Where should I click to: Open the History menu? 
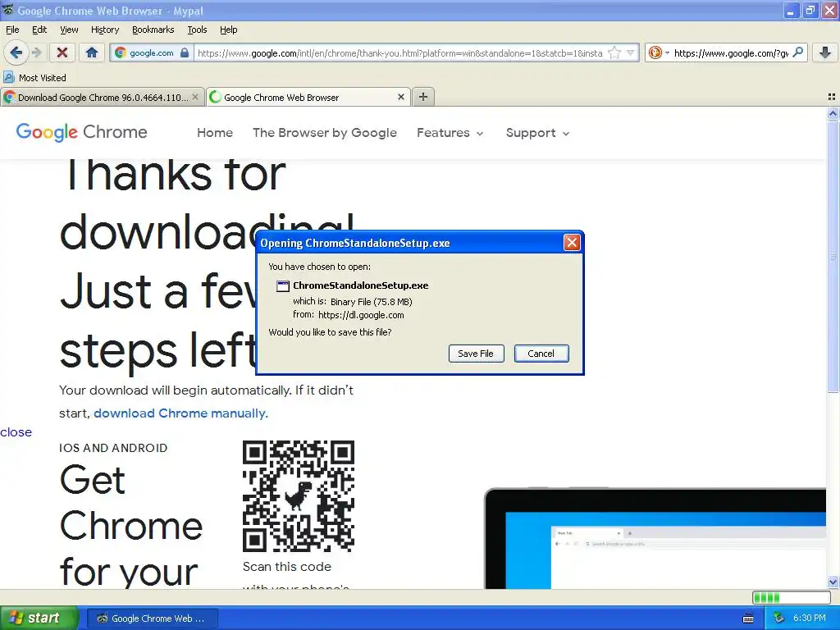click(105, 30)
